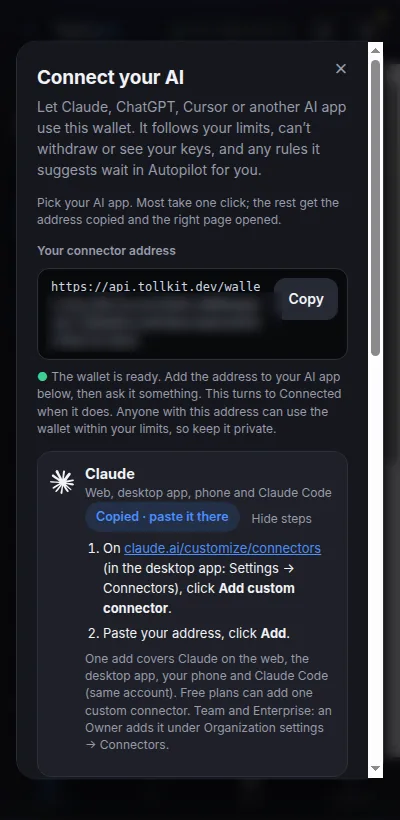Collapse instructions with Hide steps

pos(281,519)
